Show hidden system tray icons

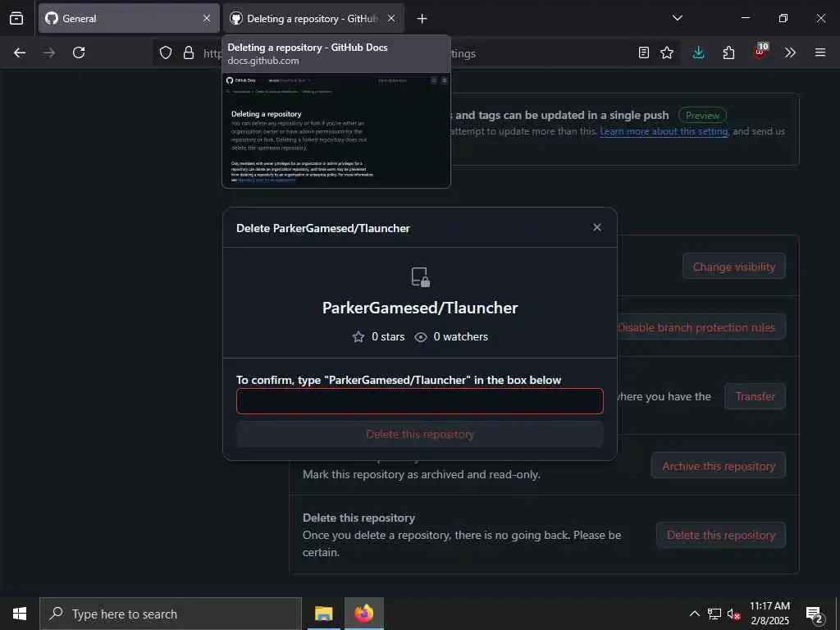click(694, 614)
